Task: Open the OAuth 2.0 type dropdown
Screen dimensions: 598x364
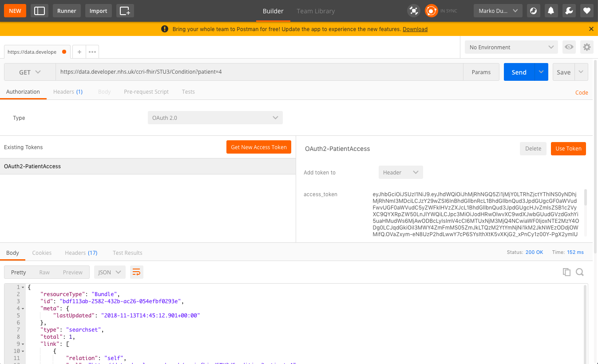Action: coord(215,118)
